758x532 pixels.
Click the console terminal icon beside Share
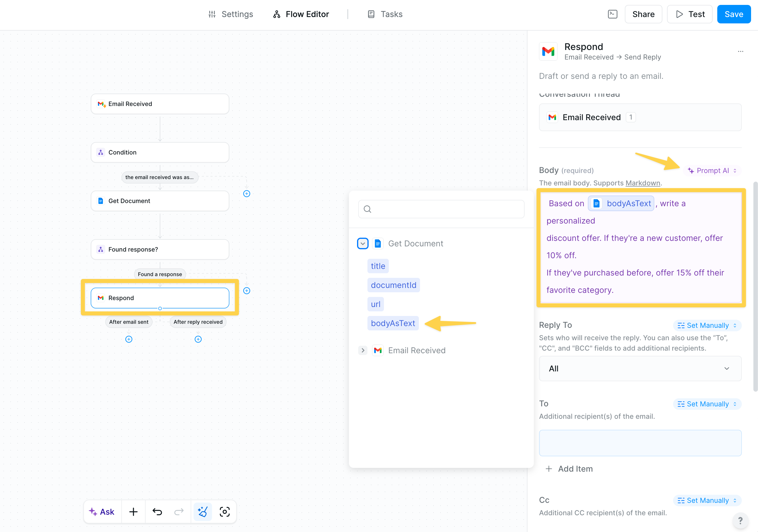pyautogui.click(x=612, y=14)
